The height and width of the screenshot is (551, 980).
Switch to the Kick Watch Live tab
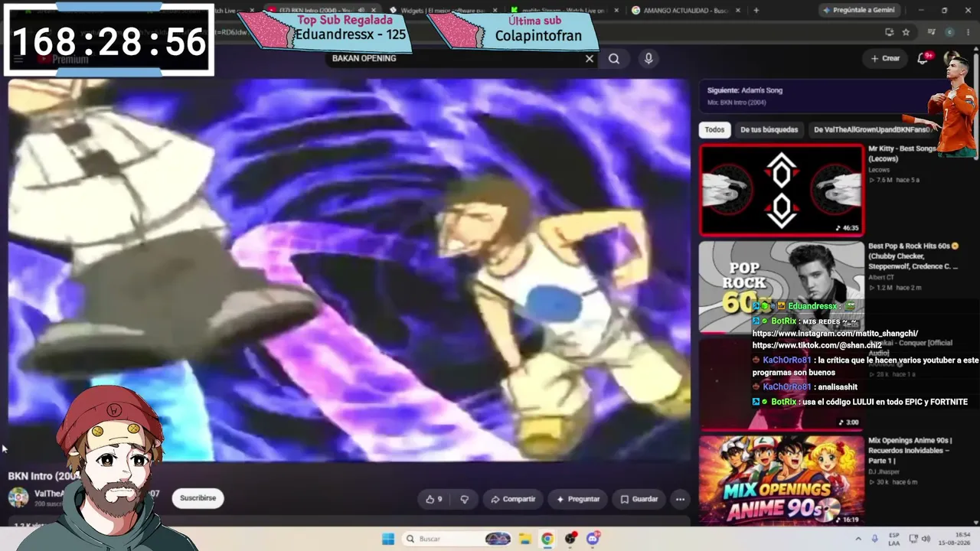pos(561,10)
